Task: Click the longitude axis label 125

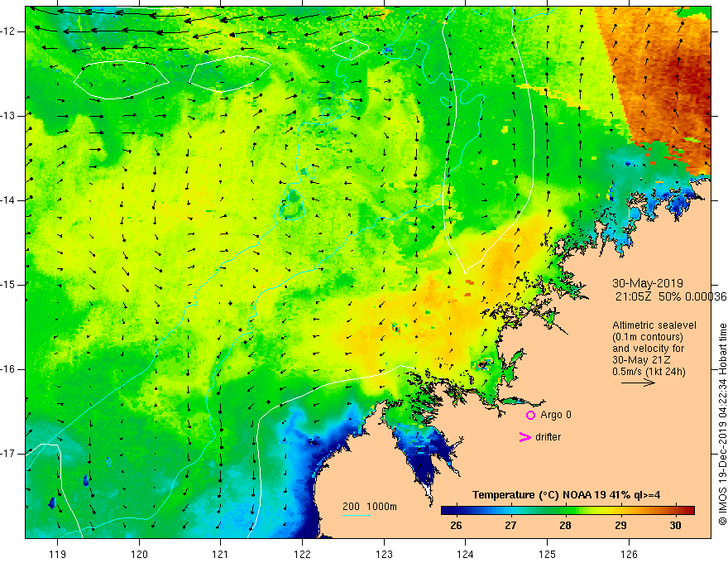Action: [x=548, y=554]
